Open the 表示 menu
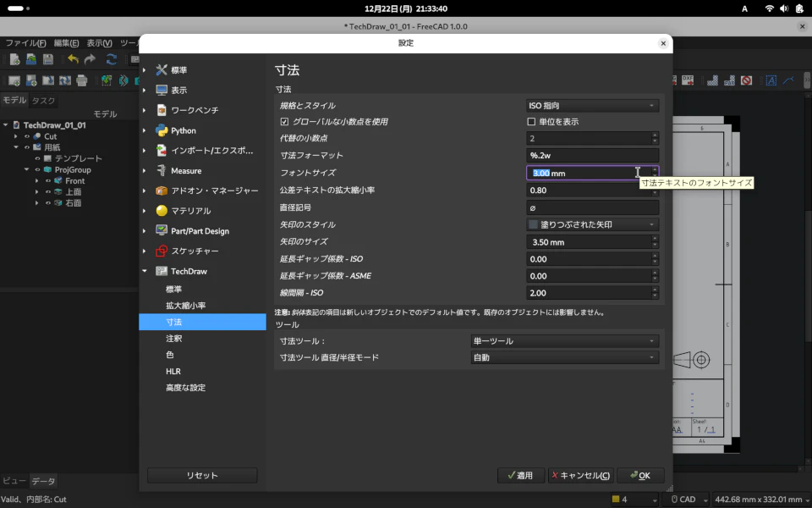 [99, 43]
